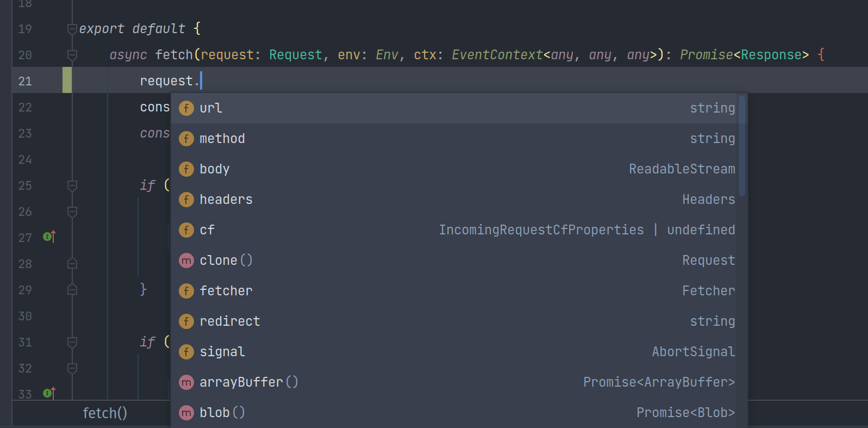Viewport: 868px width, 428px height.
Task: Click fetch() in the bottom breadcrumb bar
Action: (x=105, y=413)
